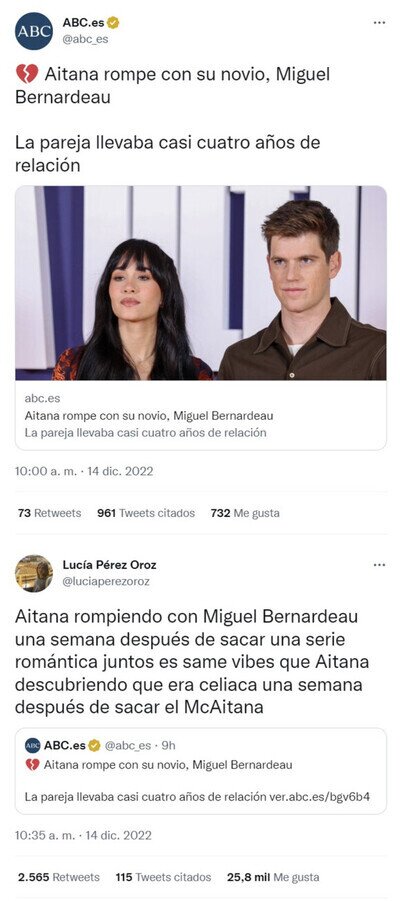Open the abc.es link card headline
The image size is (400, 901).
point(149,415)
